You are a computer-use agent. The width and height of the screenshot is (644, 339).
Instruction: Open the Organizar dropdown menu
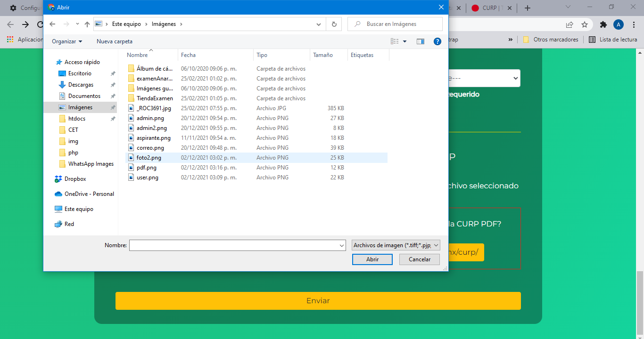click(67, 41)
